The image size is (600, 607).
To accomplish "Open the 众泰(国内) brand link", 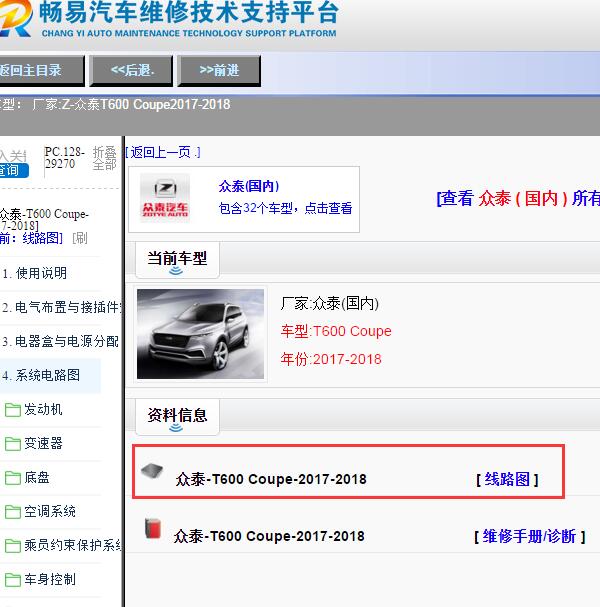I will (249, 186).
